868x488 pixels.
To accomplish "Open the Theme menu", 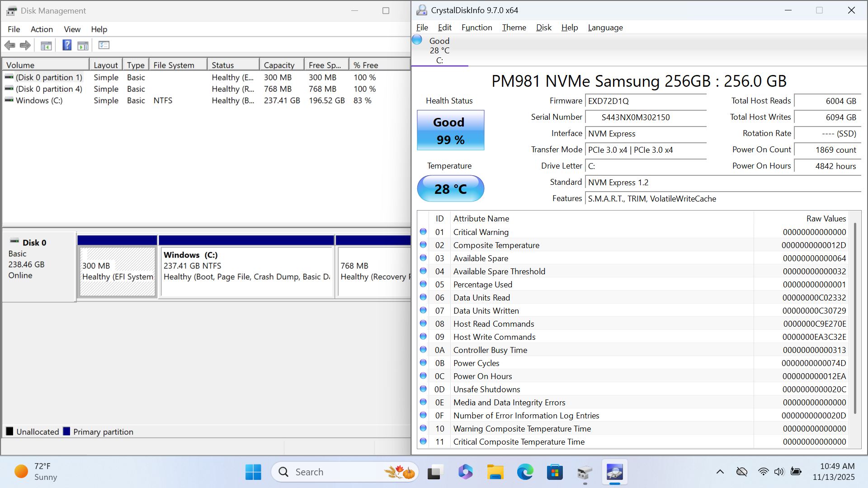I will [x=514, y=28].
